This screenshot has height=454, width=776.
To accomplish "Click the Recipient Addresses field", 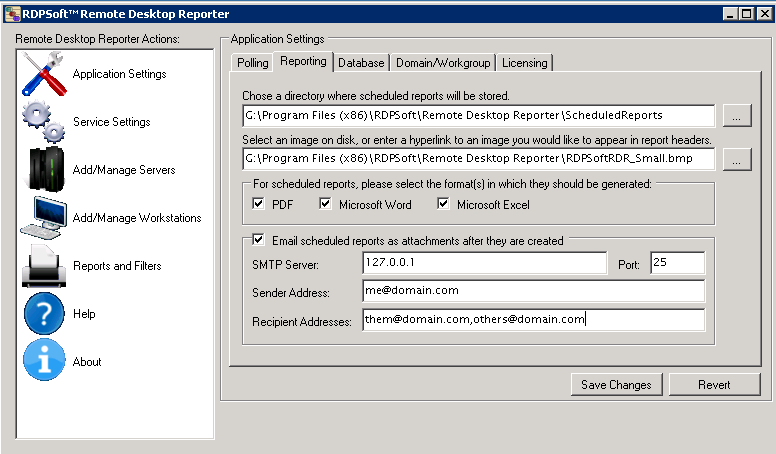I will 534,320.
